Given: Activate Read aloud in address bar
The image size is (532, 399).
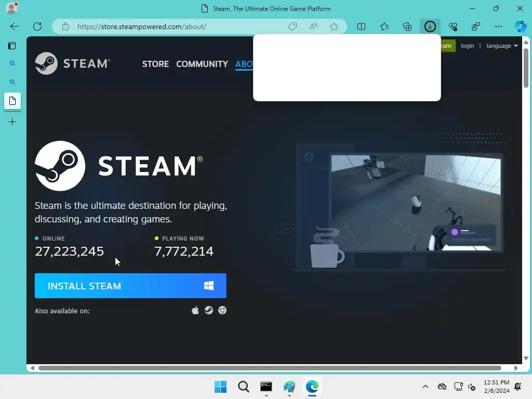Looking at the screenshot, I should tap(313, 26).
